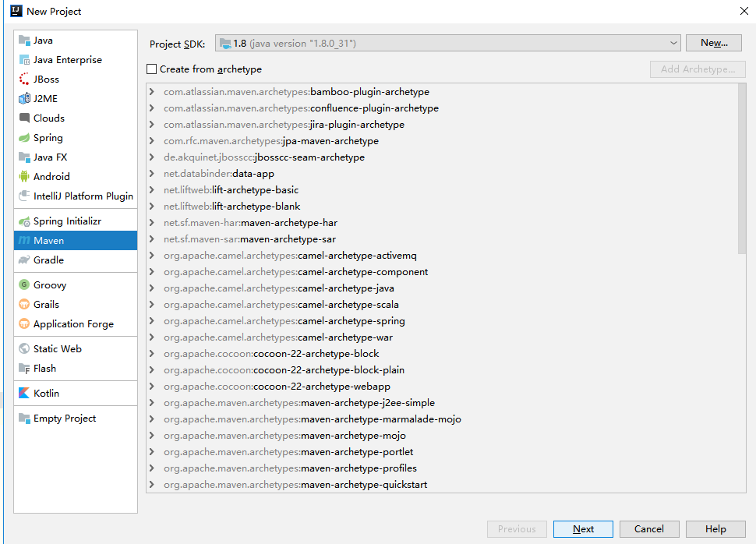Select maven-archetype-marmalade-mojo row text
The width and height of the screenshot is (756, 544).
[x=313, y=419]
